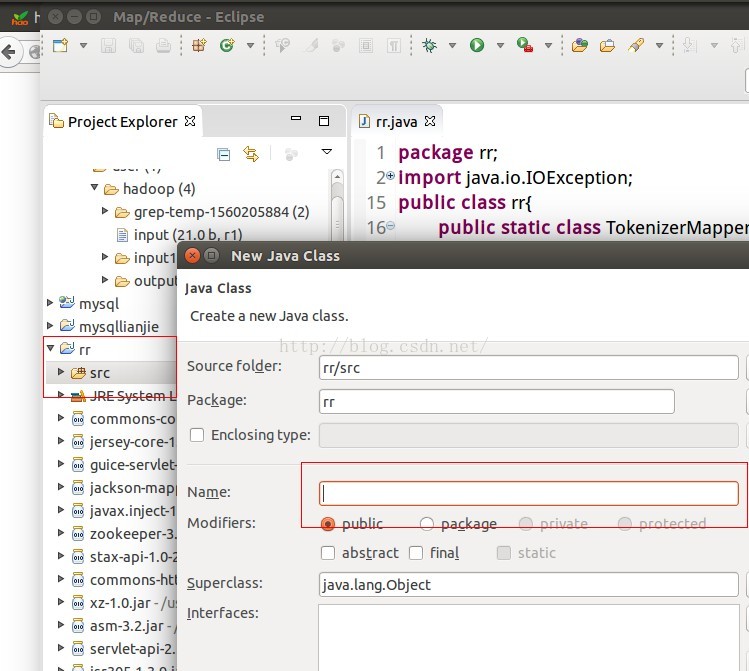Open the Debug dropdown arrow
The height and width of the screenshot is (671, 749).
pos(452,45)
